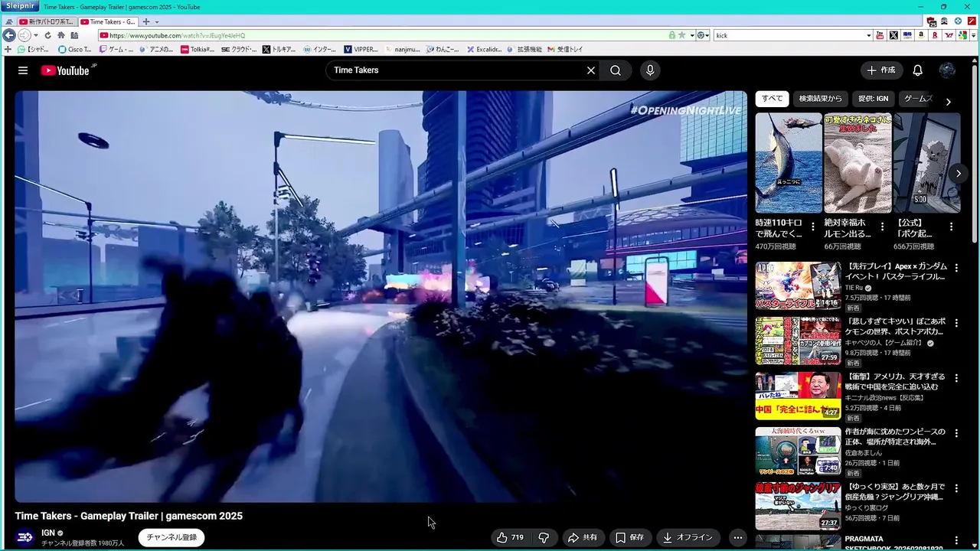Save video using 保存 button
The width and height of the screenshot is (980, 551).
(x=629, y=537)
